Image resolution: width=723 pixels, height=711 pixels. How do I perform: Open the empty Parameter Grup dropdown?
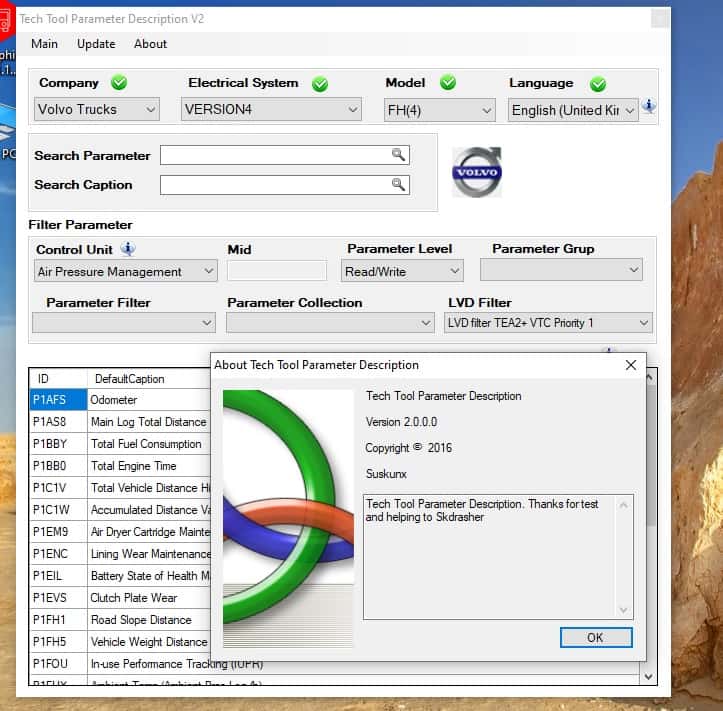pyautogui.click(x=561, y=270)
